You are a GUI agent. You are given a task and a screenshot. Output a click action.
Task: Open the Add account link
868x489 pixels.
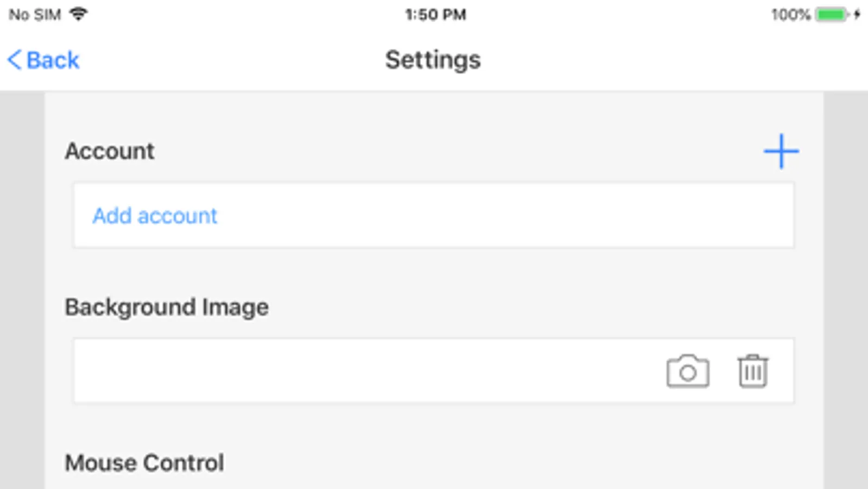[x=155, y=216]
